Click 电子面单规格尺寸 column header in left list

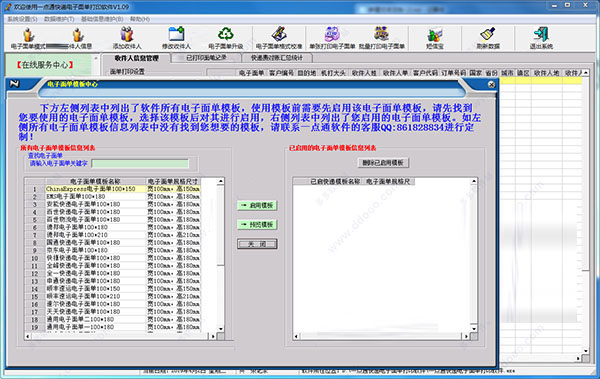click(173, 181)
